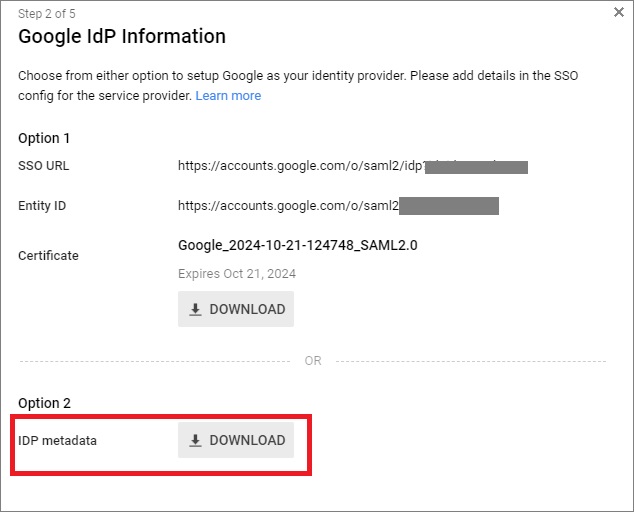This screenshot has width=634, height=512.
Task: Click the OR divider between options
Action: coord(313,361)
